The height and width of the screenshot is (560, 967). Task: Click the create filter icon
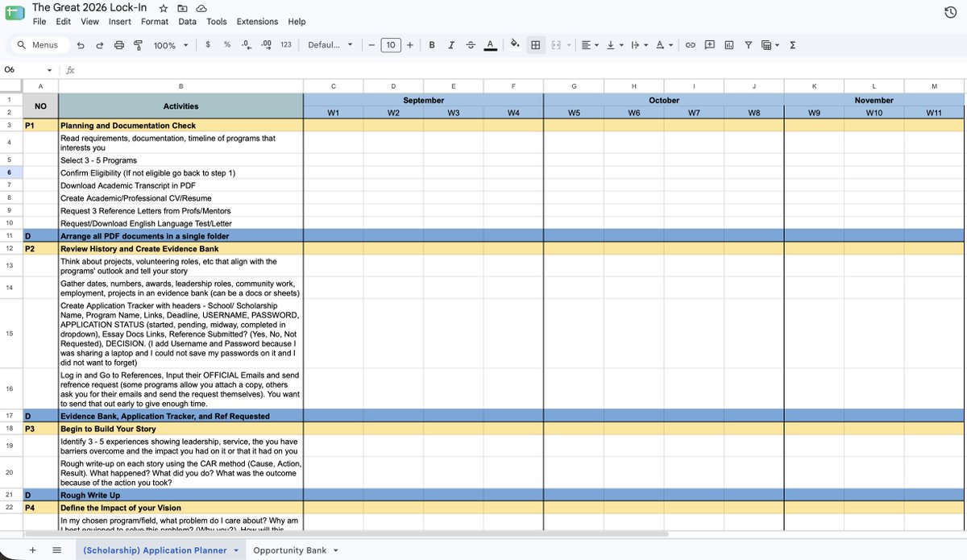click(749, 45)
